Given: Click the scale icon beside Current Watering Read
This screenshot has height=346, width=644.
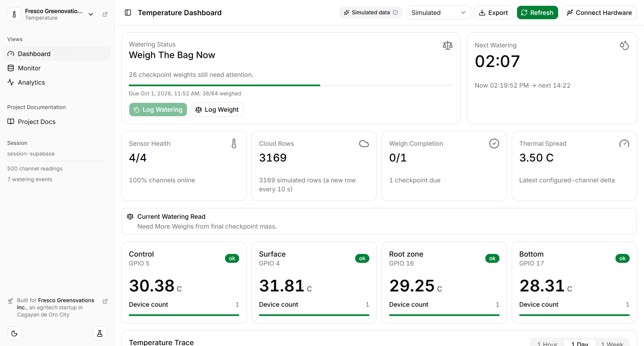Looking at the screenshot, I should pos(130,216).
